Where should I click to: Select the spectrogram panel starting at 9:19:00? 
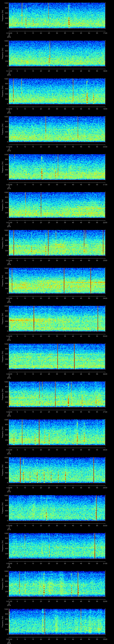click(x=57, y=129)
